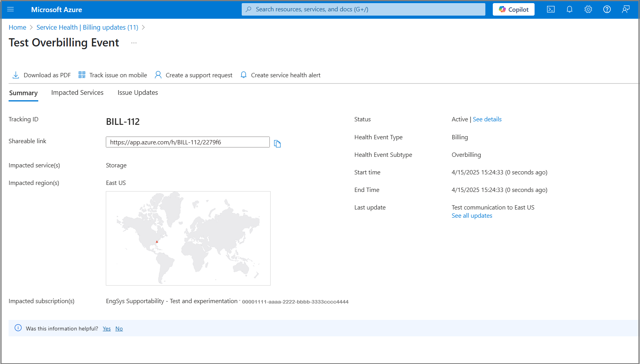This screenshot has width=640, height=364.
Task: Click the feedback person icon
Action: point(626,9)
